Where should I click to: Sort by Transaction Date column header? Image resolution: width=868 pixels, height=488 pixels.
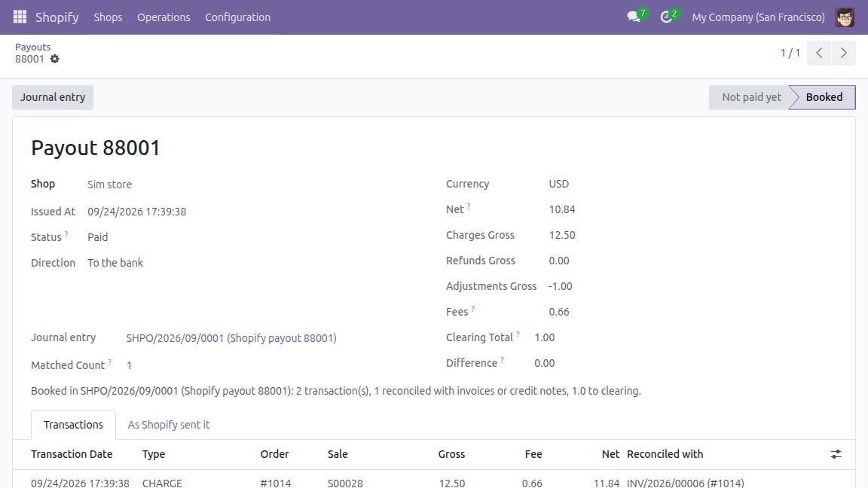[x=72, y=454]
